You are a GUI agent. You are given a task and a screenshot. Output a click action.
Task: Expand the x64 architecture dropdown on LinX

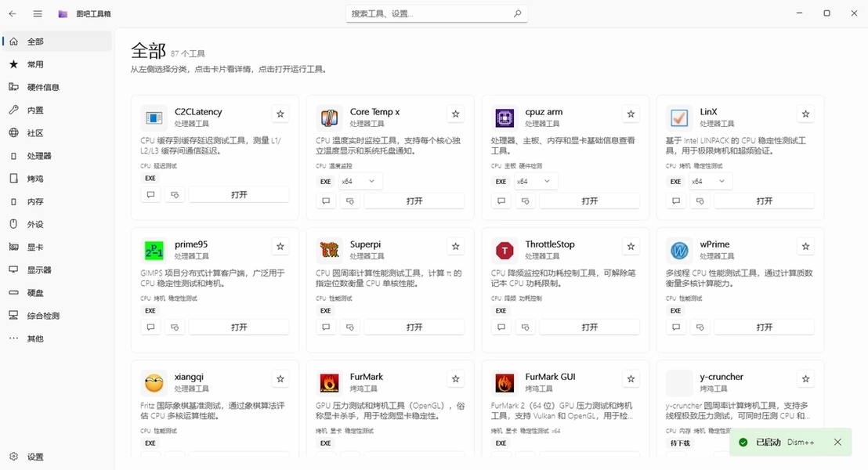711,182
